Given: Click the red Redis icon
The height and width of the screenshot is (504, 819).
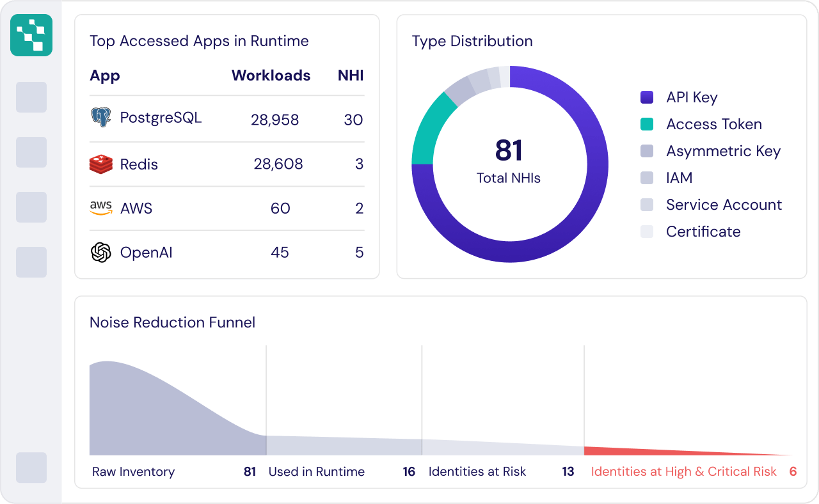Looking at the screenshot, I should click(100, 164).
